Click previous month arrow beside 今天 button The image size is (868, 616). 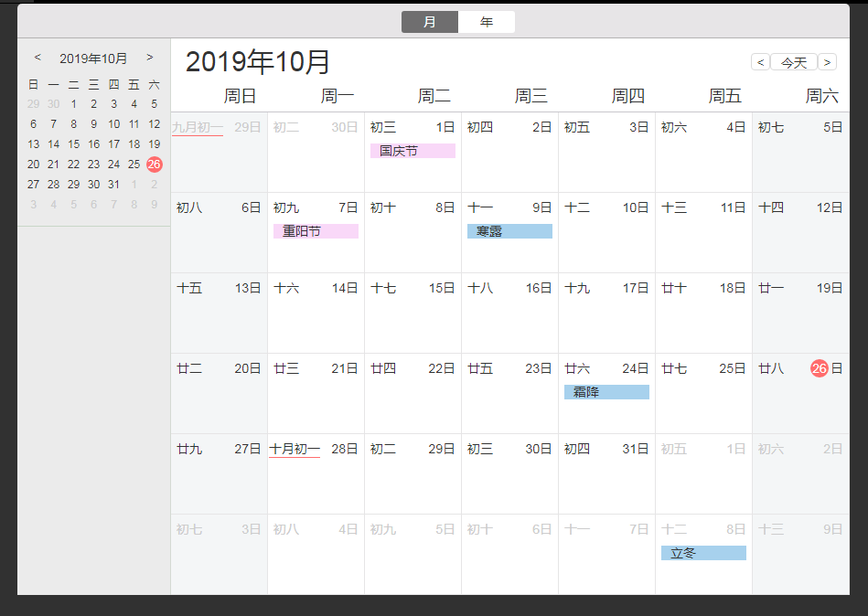pyautogui.click(x=759, y=62)
